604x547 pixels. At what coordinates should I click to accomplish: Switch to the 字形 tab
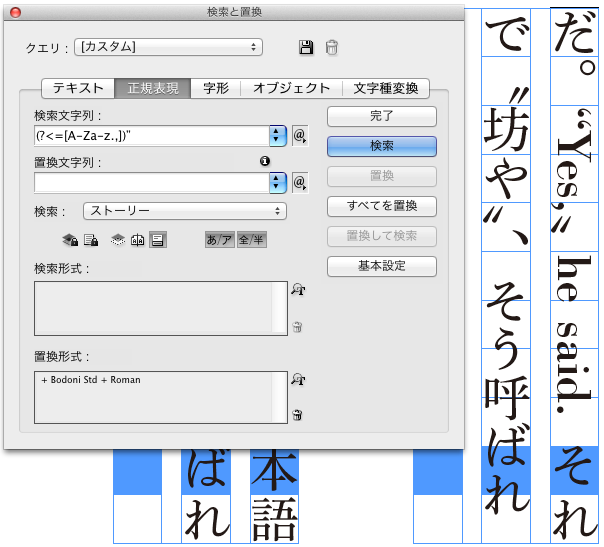point(216,88)
